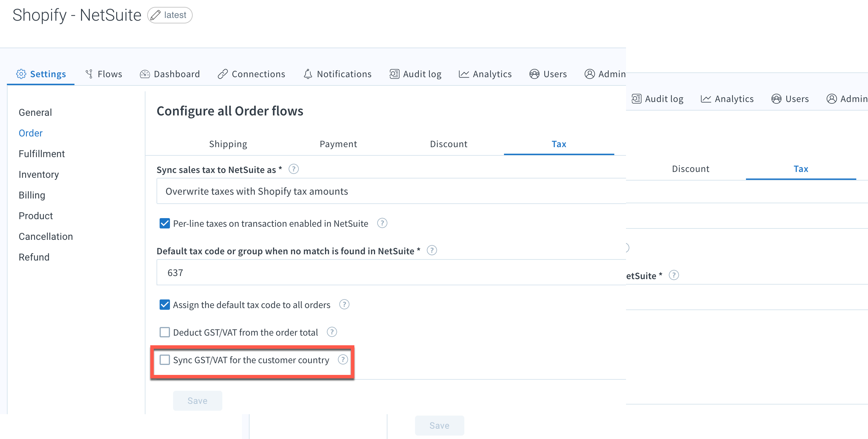Switch to the Flows tab

(103, 74)
